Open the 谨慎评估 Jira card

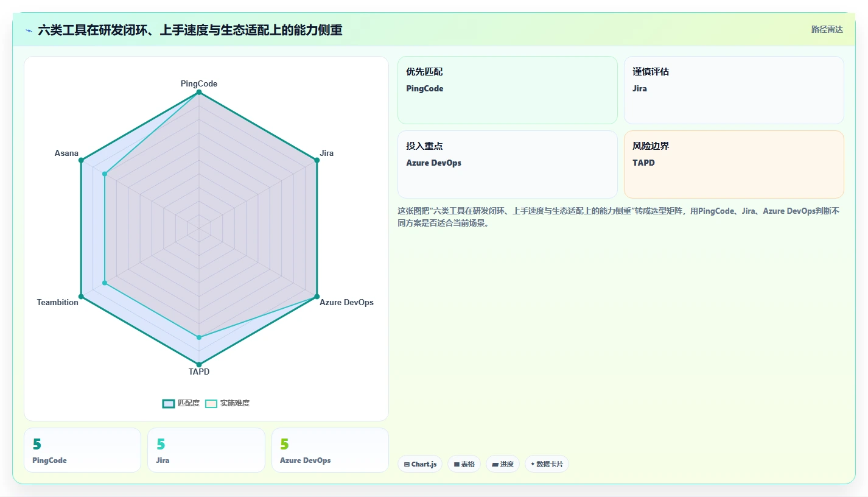pyautogui.click(x=734, y=90)
